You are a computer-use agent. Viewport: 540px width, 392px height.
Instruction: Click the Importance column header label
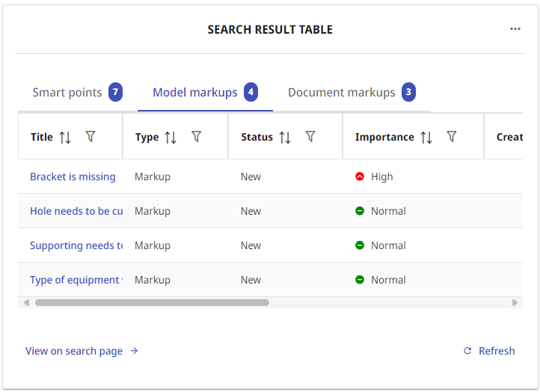coord(384,137)
